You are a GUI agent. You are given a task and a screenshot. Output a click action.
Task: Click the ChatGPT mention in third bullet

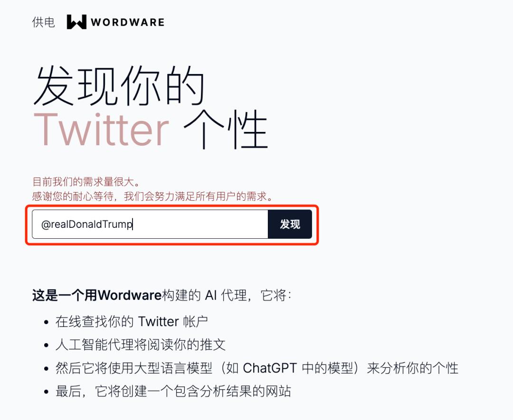(270, 368)
